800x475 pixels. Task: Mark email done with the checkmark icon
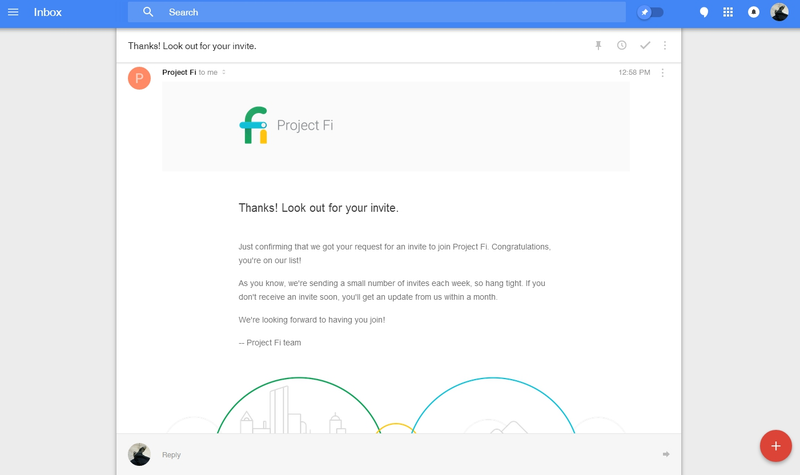click(x=645, y=45)
